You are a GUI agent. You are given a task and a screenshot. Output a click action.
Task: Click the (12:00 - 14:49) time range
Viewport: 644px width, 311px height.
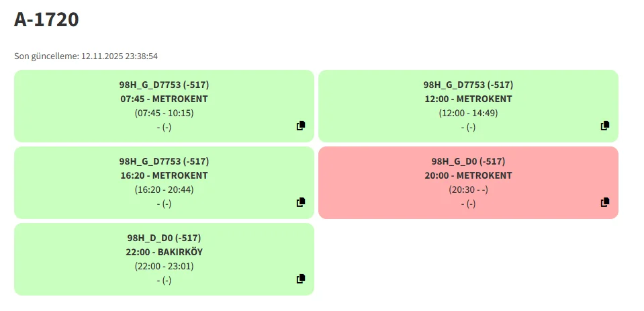point(468,113)
